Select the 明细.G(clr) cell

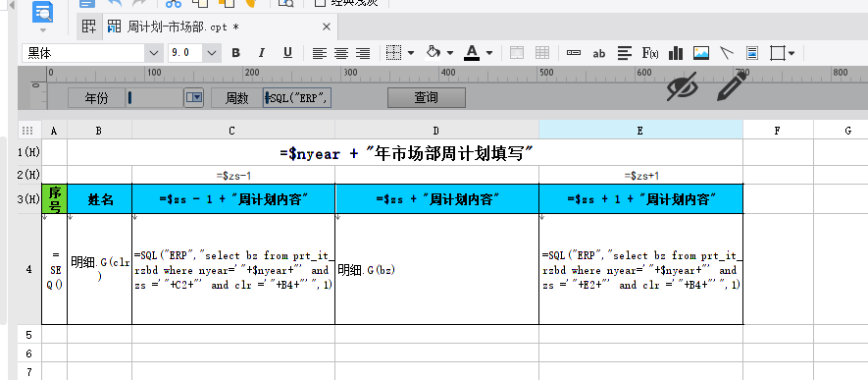point(100,270)
